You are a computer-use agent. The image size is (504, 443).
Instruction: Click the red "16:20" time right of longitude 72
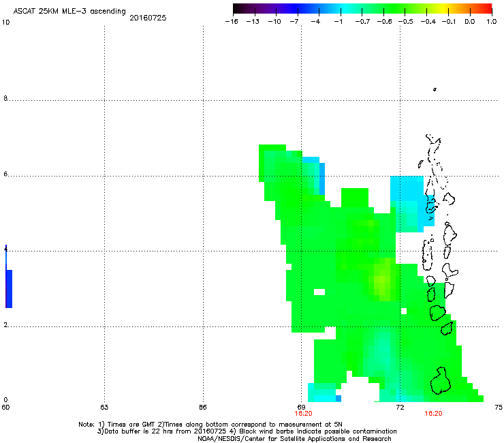(433, 414)
